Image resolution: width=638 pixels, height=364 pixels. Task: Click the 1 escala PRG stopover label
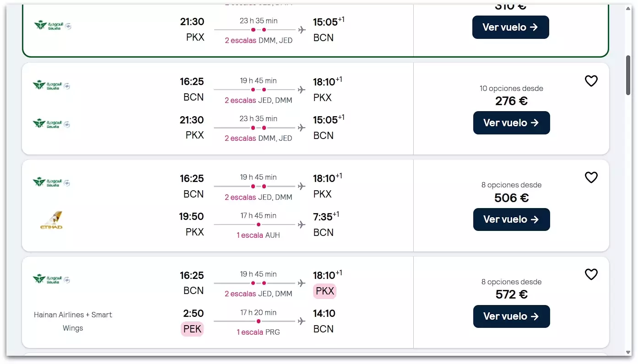coord(258,332)
